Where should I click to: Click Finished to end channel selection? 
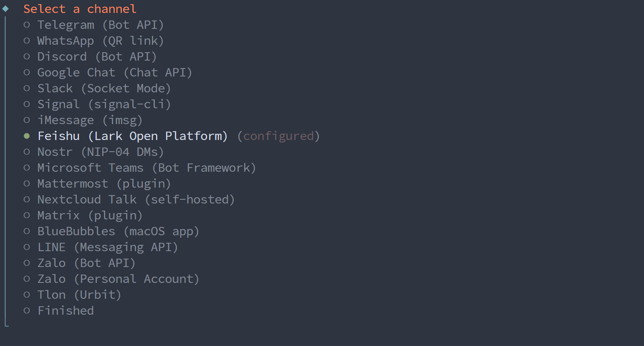[x=66, y=311]
